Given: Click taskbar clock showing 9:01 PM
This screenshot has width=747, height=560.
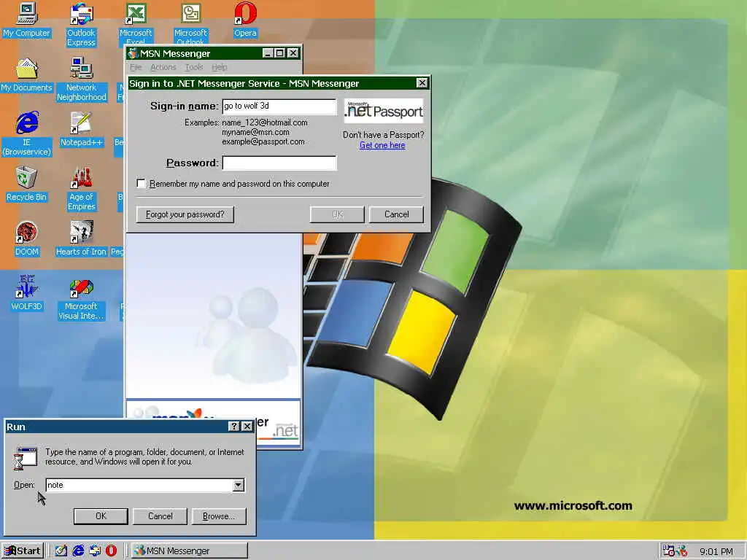Looking at the screenshot, I should point(716,551).
